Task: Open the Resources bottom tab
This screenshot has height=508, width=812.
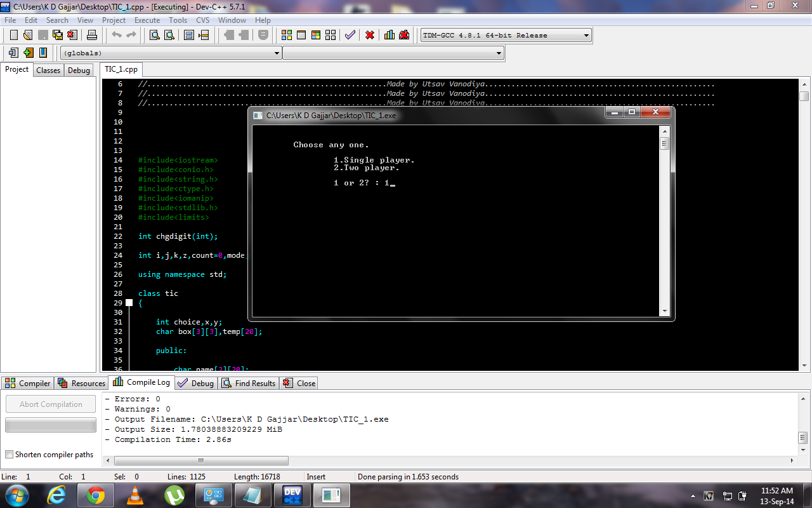Action: (82, 383)
